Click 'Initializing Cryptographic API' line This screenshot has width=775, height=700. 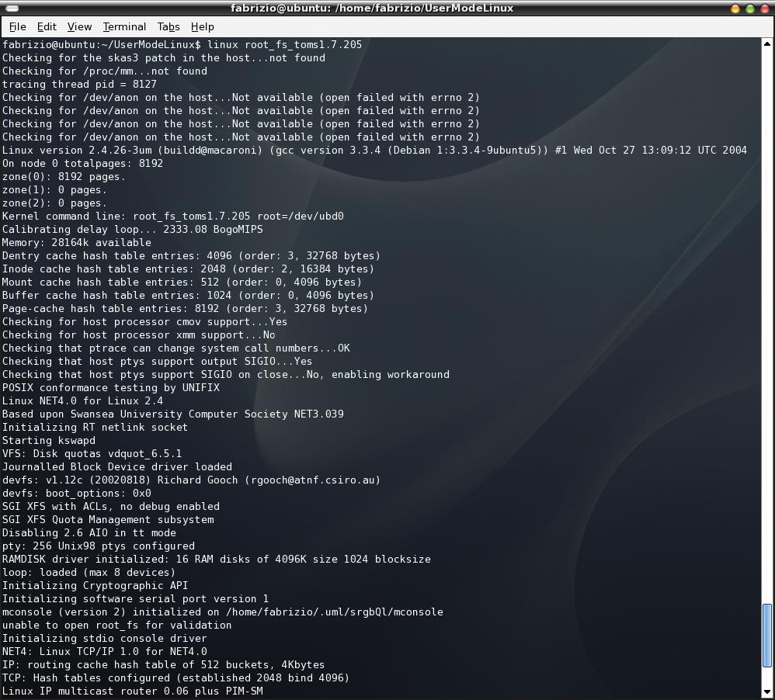pos(95,585)
